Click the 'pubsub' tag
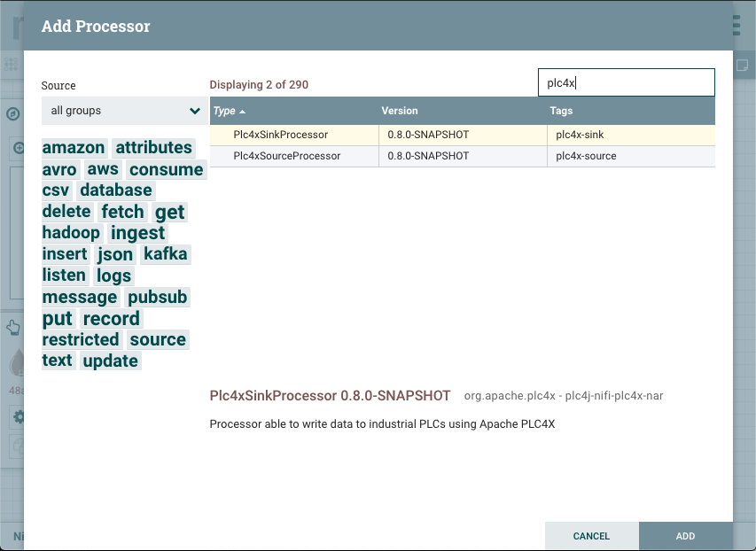 pyautogui.click(x=157, y=297)
